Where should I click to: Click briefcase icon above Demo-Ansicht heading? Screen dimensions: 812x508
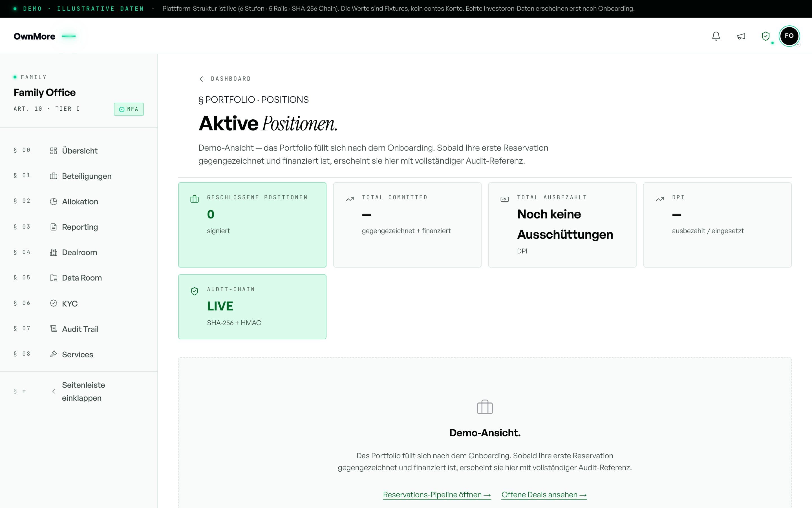(x=485, y=407)
